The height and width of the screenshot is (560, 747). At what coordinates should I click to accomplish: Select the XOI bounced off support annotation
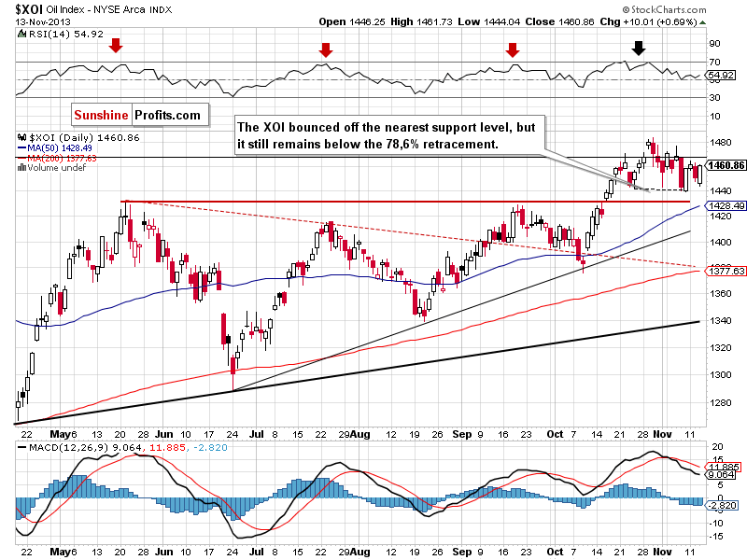[x=389, y=135]
